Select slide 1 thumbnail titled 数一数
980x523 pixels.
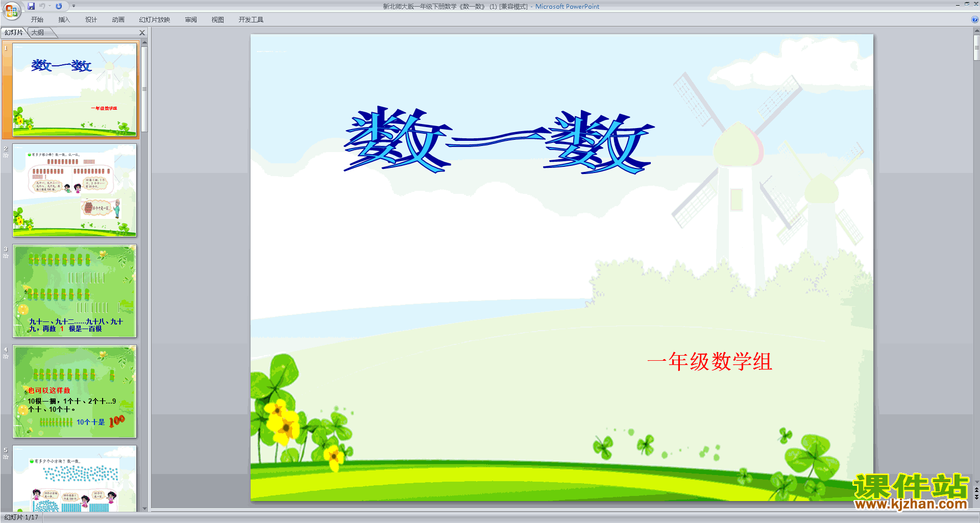(75, 90)
